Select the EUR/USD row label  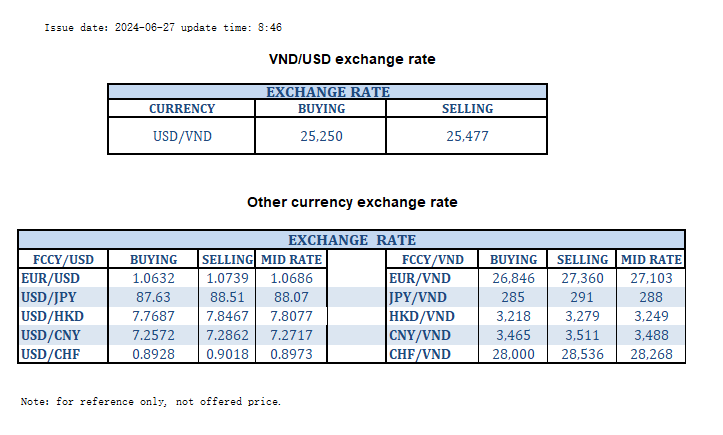point(49,277)
